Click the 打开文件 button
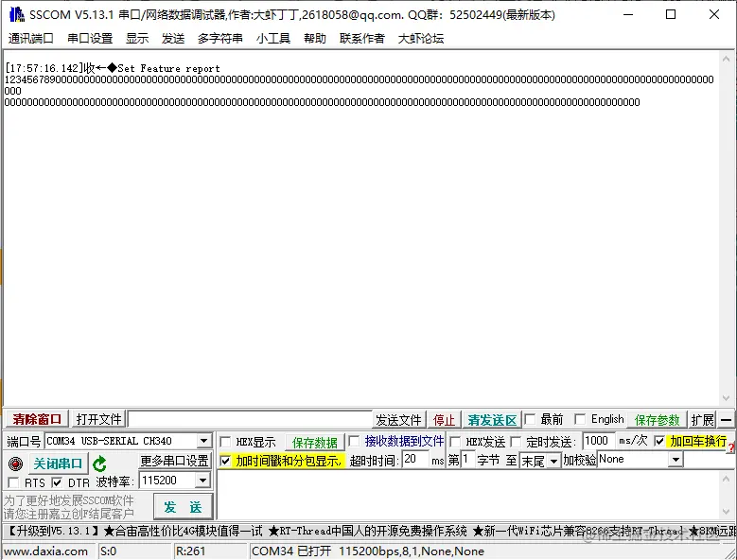 [x=98, y=419]
